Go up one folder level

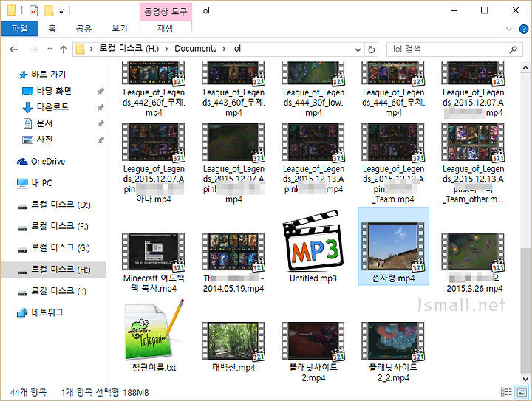(64, 49)
